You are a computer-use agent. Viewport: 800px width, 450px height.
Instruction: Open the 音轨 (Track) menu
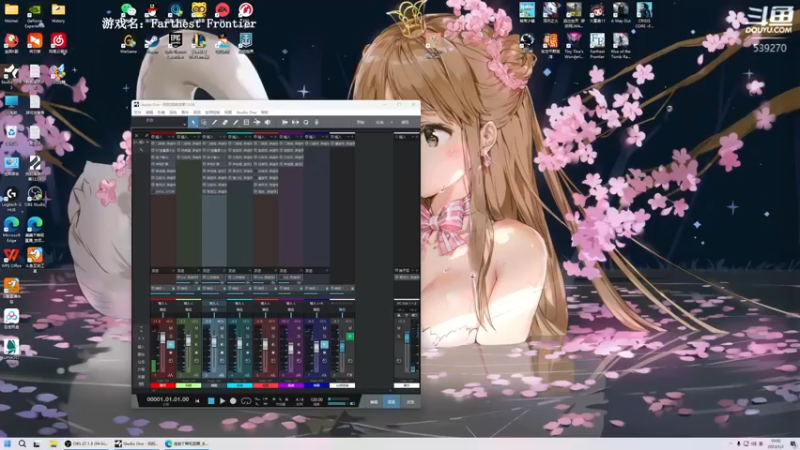[x=173, y=112]
